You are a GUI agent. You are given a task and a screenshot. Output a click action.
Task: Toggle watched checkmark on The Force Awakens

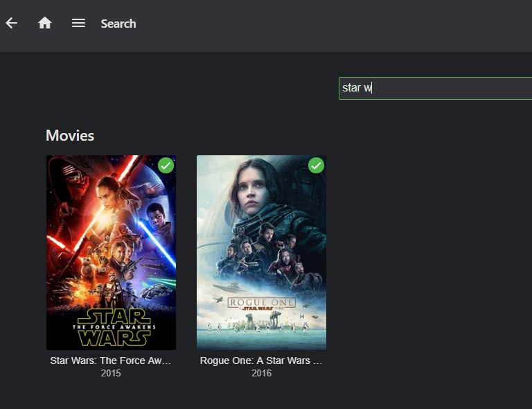tap(166, 166)
